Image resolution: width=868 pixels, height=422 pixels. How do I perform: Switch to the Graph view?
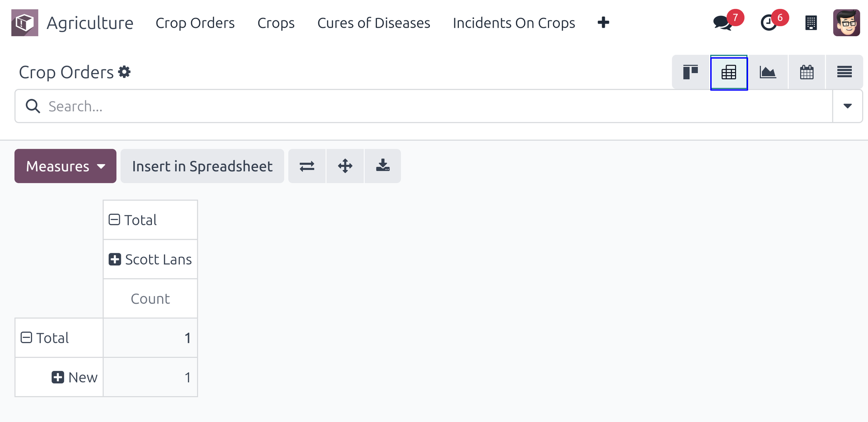coord(768,72)
